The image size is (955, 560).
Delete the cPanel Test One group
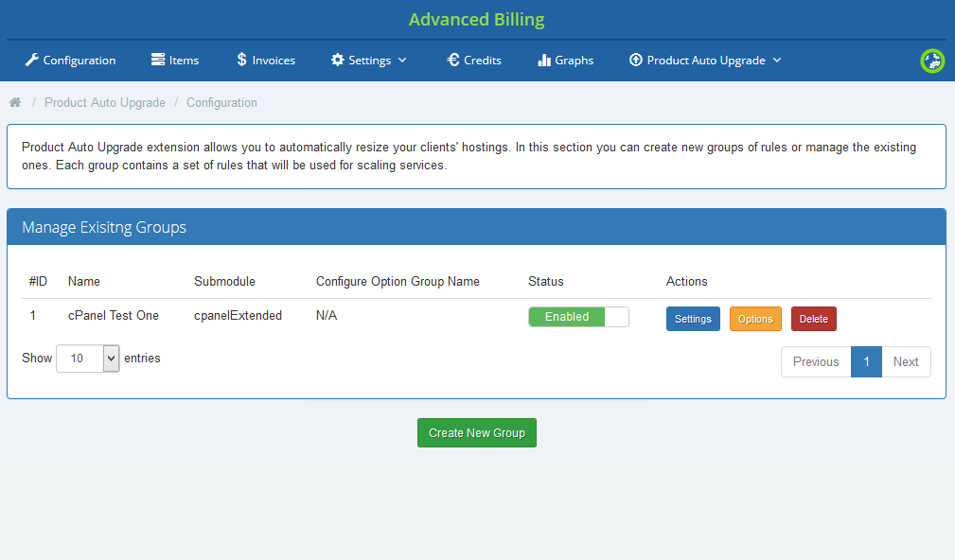pos(813,319)
